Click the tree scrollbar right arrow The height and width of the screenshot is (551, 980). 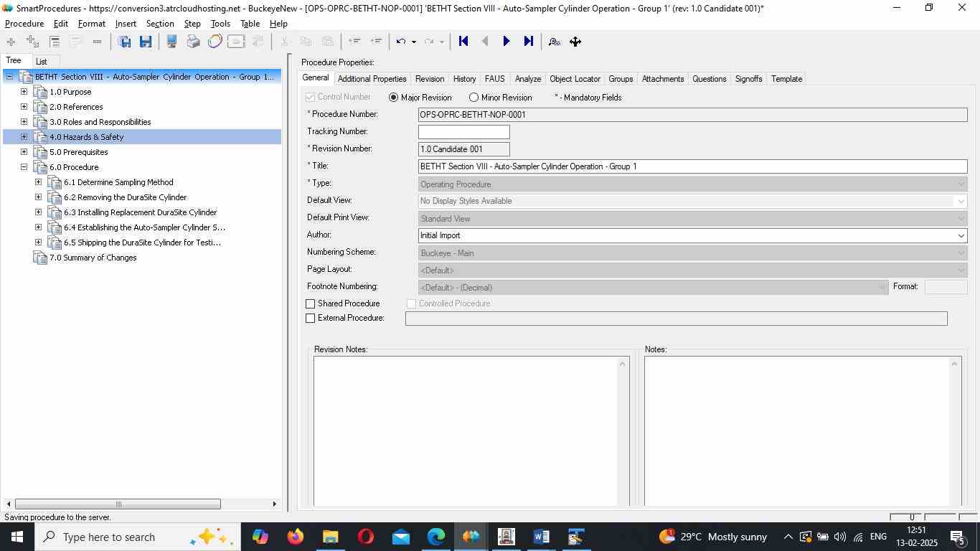point(274,504)
